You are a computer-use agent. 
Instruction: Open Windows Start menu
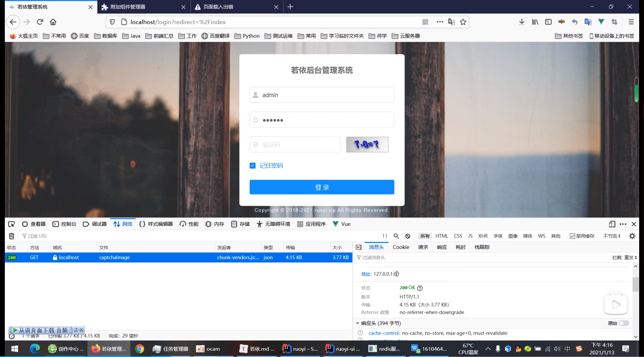[x=15, y=349]
